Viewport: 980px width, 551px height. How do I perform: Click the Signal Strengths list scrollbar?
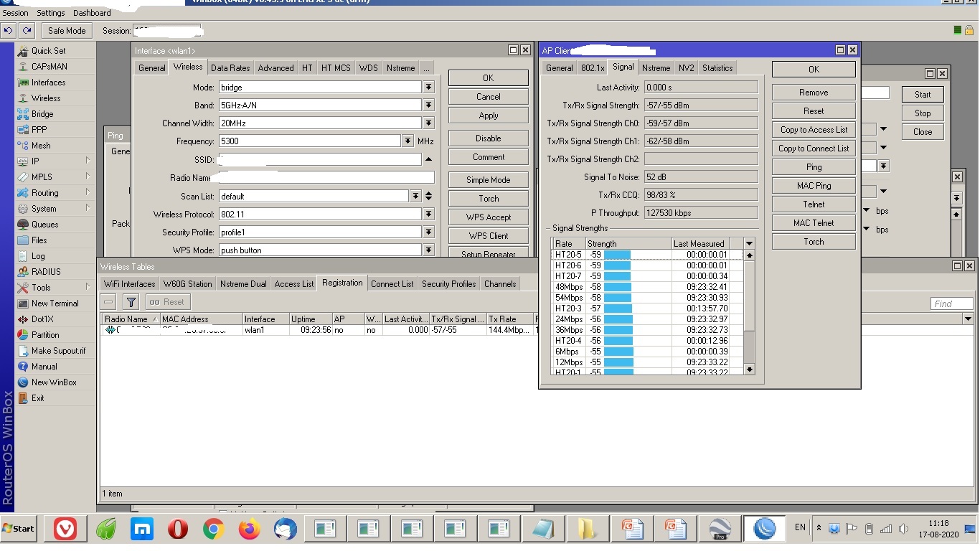coord(750,312)
